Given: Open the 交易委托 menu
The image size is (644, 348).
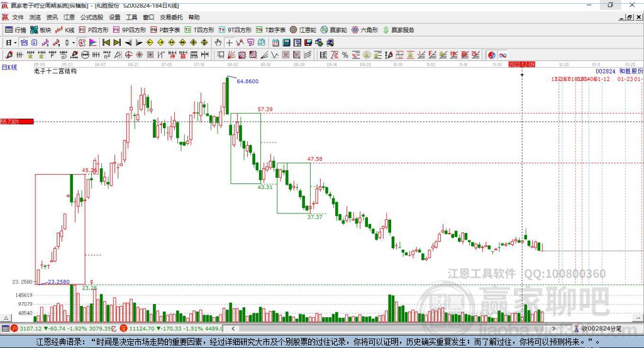Looking at the screenshot, I should (x=171, y=17).
